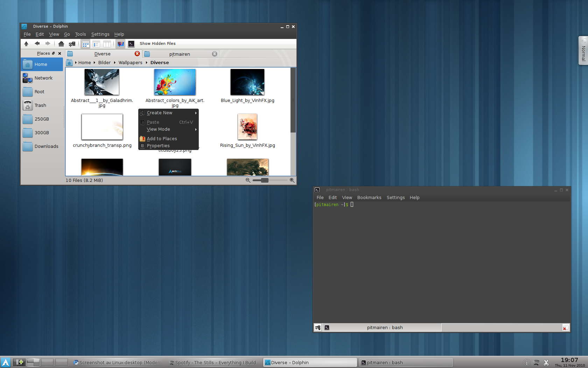Expand the arrow before Wallpapers breadcrumb
Viewport: 588px width, 368px height.
115,63
